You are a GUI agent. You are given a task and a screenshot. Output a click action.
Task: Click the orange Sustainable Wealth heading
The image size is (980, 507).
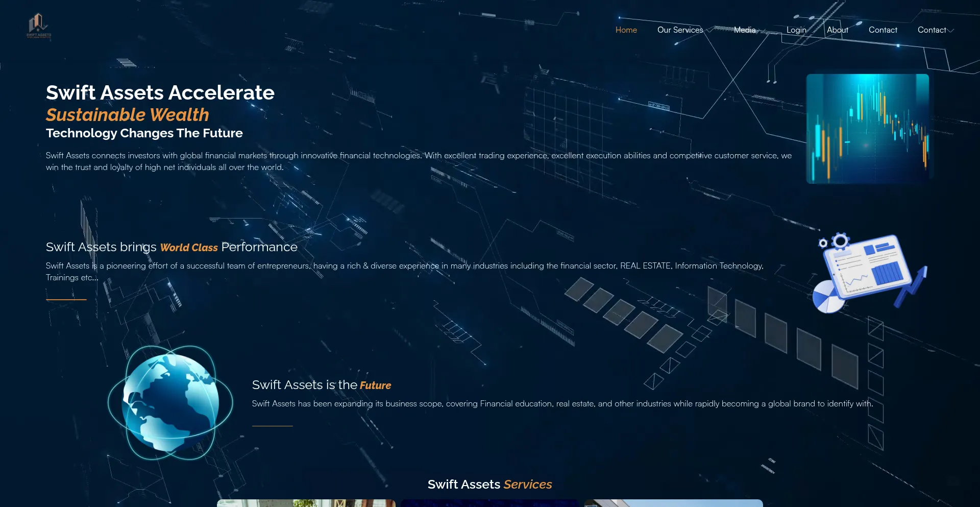pos(128,115)
